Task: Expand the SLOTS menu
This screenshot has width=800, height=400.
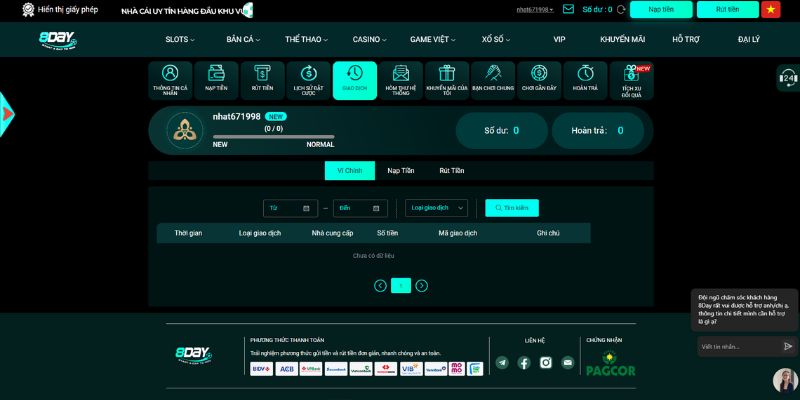Action: (x=180, y=39)
